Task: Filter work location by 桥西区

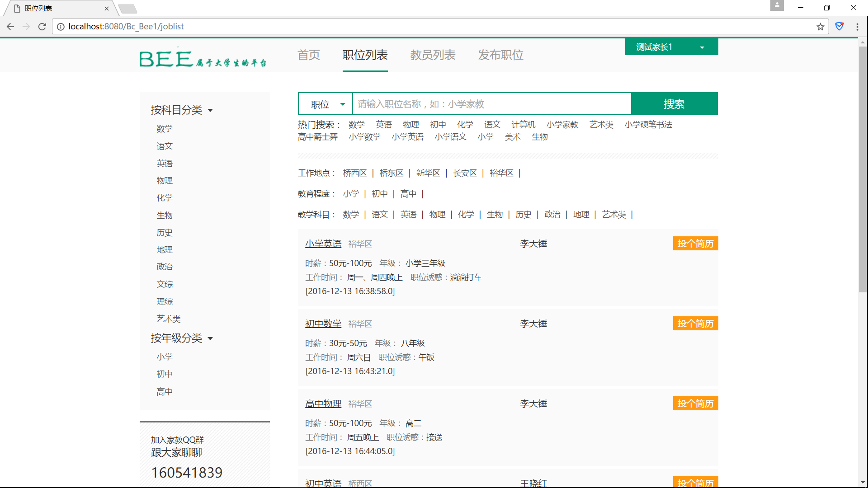Action: pos(354,173)
